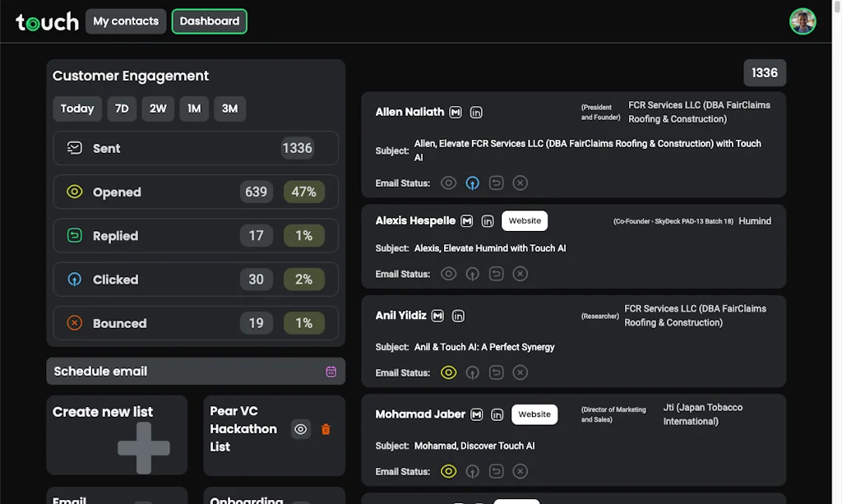Open Alexis Hespelle's Website button
842x504 pixels.
click(525, 220)
